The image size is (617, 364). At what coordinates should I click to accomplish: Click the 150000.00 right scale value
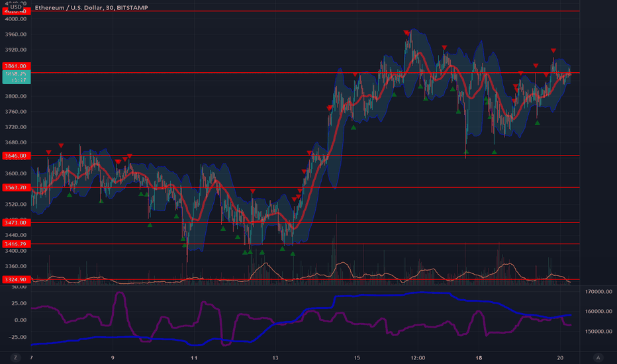click(x=598, y=332)
